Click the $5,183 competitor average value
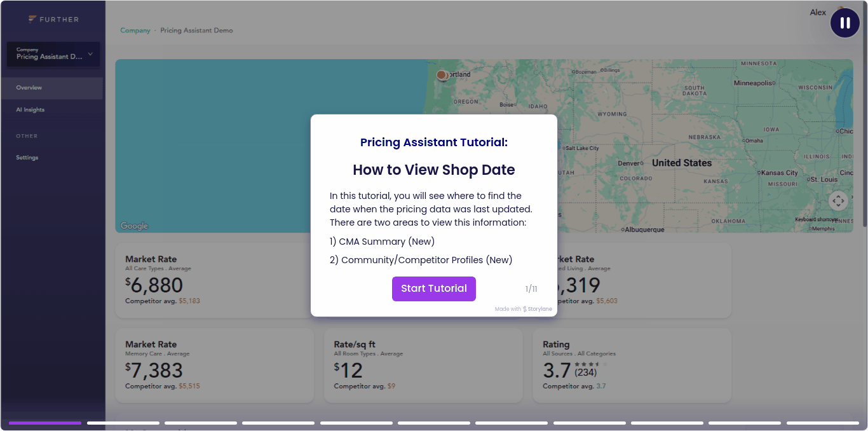The height and width of the screenshot is (431, 868). 189,301
